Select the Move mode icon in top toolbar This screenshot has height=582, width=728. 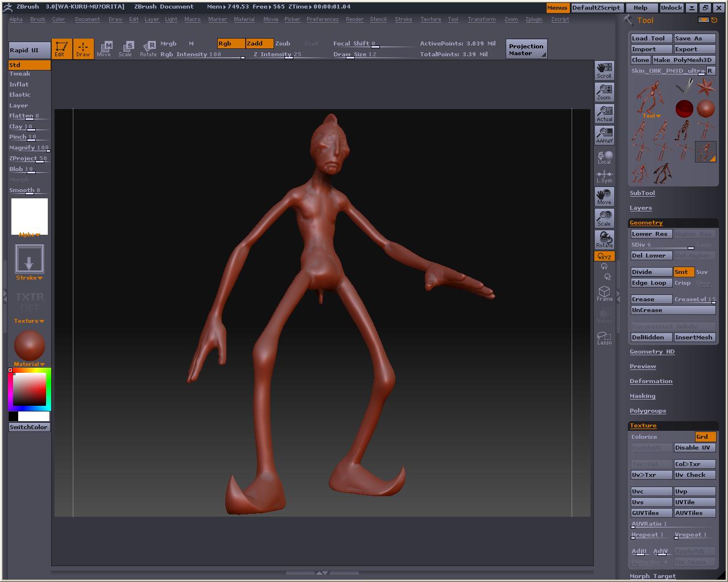point(104,49)
